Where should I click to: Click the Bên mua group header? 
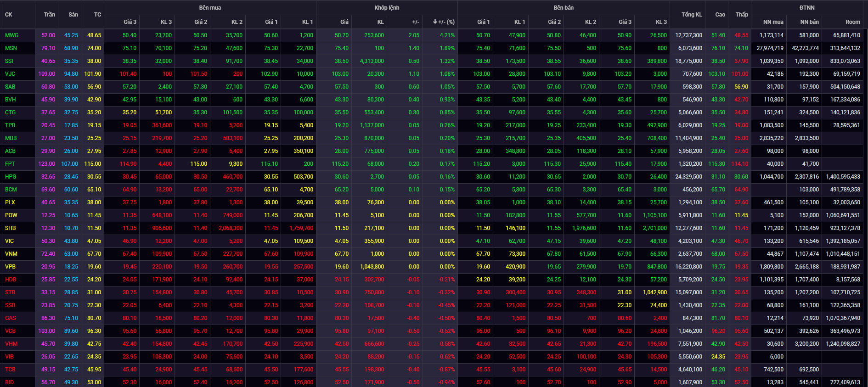point(210,8)
